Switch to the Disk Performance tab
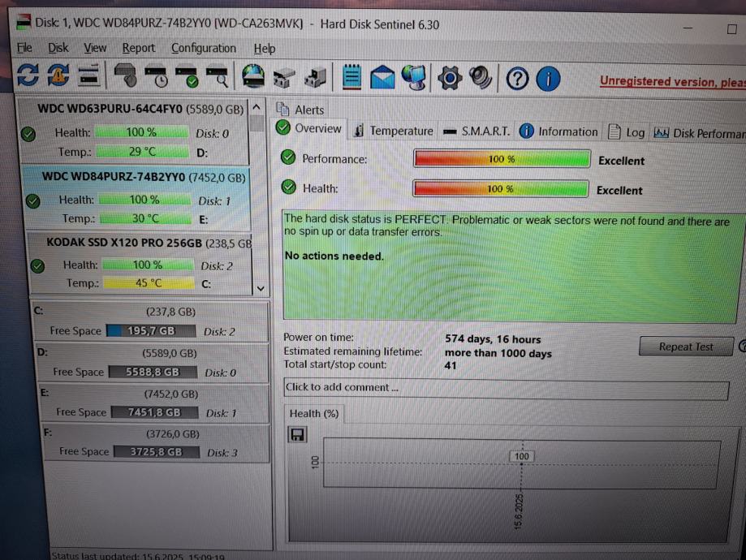746x560 pixels. tap(700, 133)
